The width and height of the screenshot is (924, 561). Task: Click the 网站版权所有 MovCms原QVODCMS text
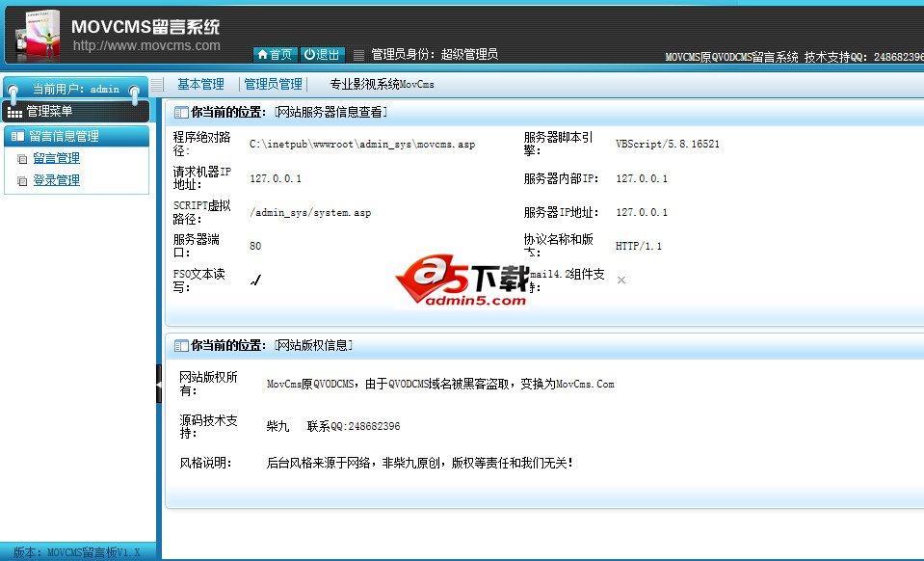click(440, 385)
